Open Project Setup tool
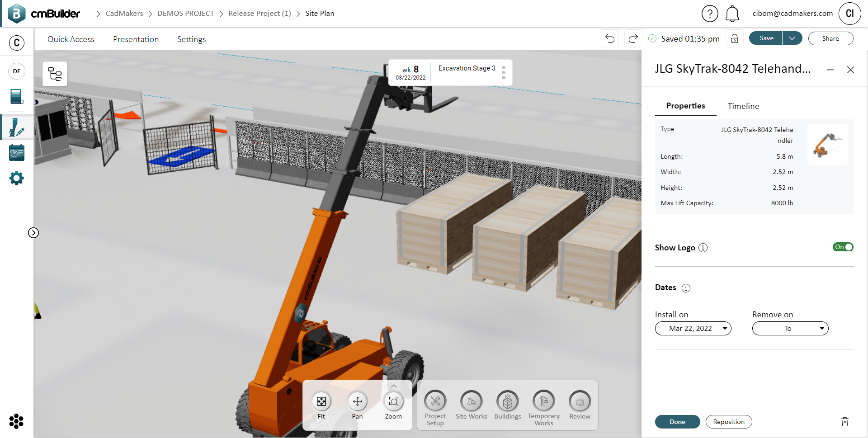Image resolution: width=868 pixels, height=438 pixels. tap(435, 408)
